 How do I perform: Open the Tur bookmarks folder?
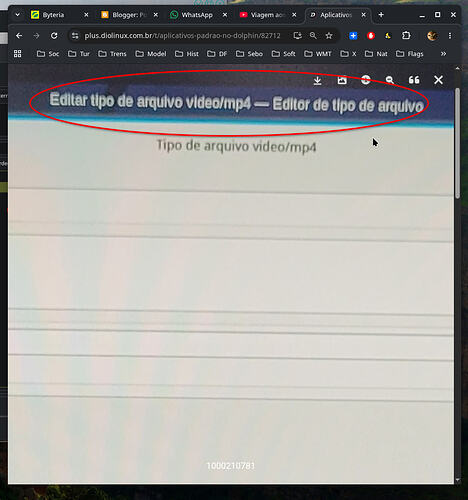coord(79,54)
